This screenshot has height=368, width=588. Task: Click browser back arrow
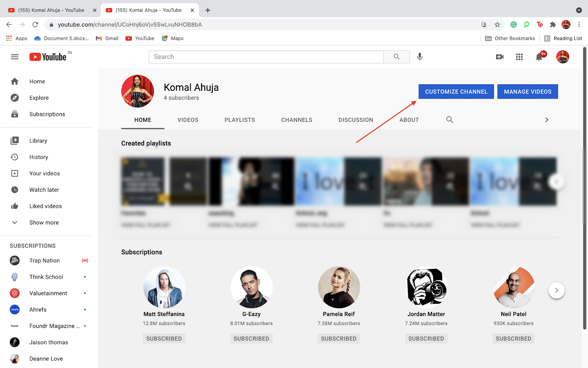point(9,25)
